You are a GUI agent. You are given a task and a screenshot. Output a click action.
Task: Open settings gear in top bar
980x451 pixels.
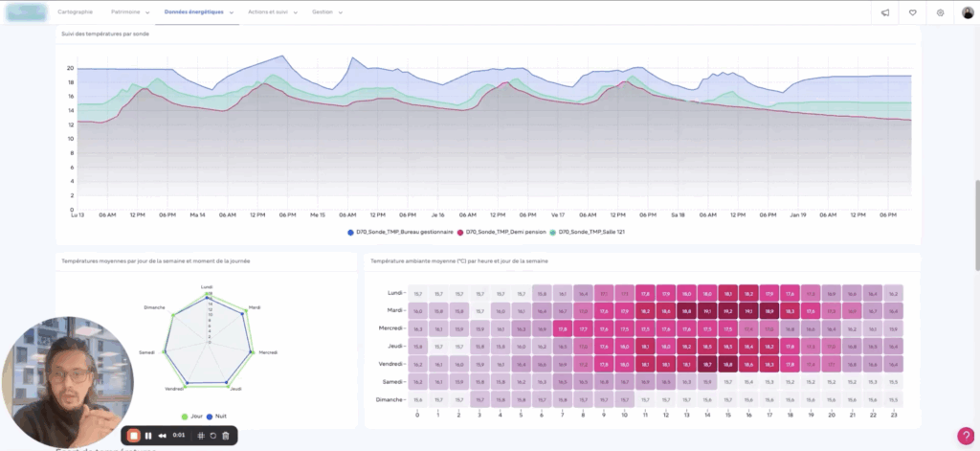tap(940, 12)
